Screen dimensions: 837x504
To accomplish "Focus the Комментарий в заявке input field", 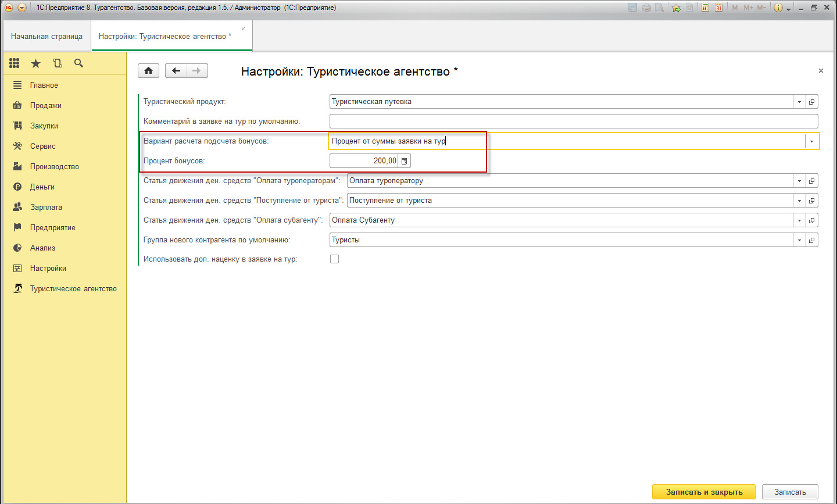I will pyautogui.click(x=574, y=121).
